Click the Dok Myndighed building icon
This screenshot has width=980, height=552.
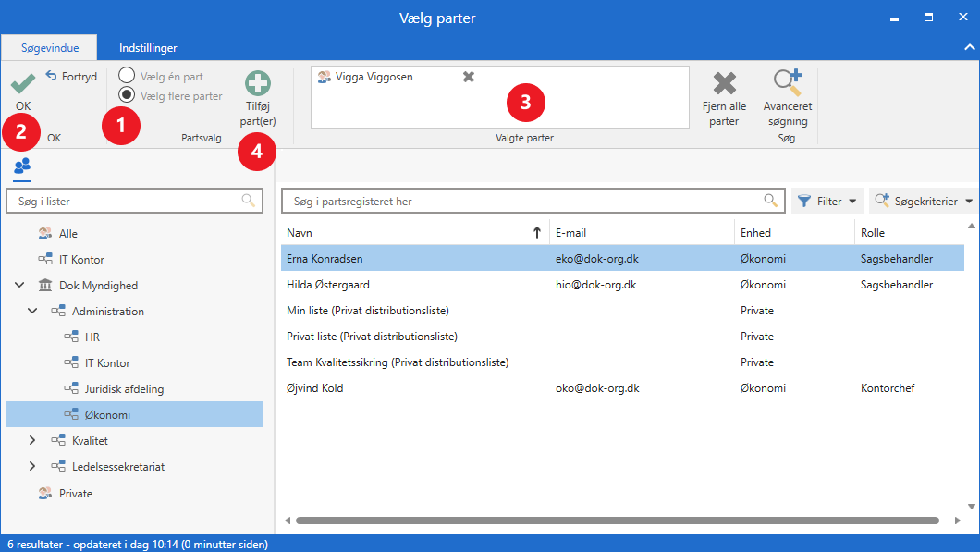click(x=45, y=286)
